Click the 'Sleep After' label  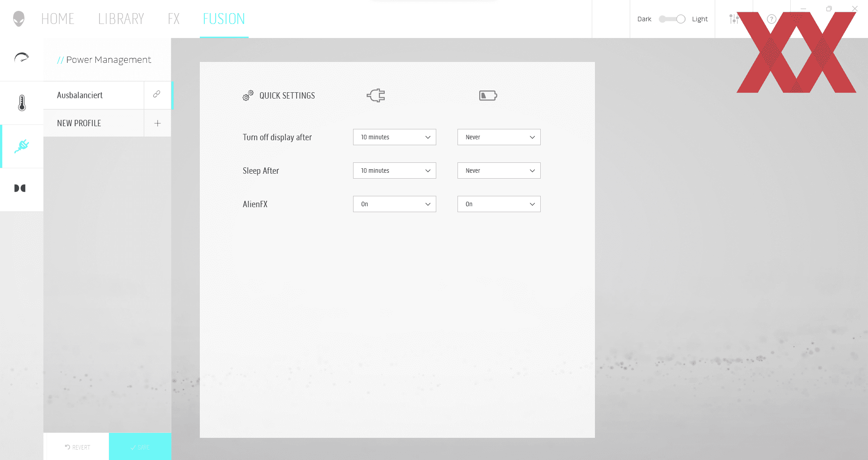[261, 171]
